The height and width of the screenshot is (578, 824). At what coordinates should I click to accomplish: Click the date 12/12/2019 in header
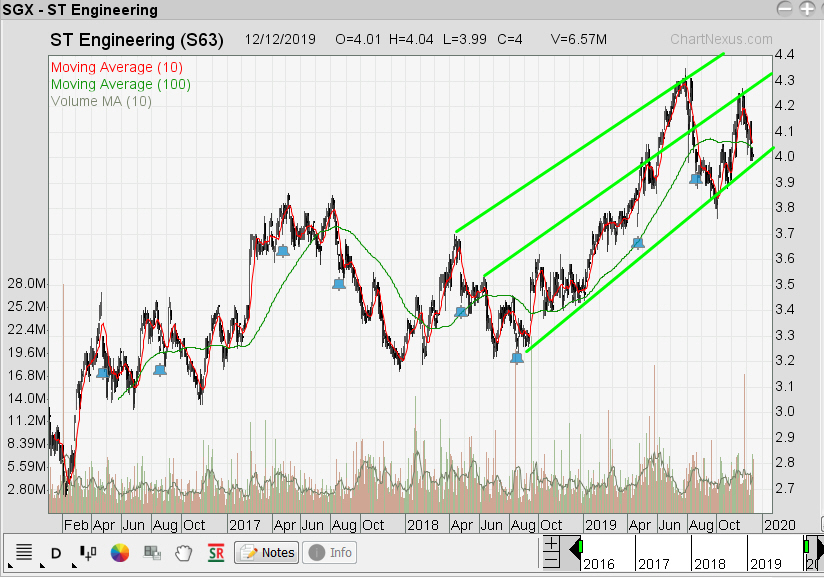coord(280,39)
